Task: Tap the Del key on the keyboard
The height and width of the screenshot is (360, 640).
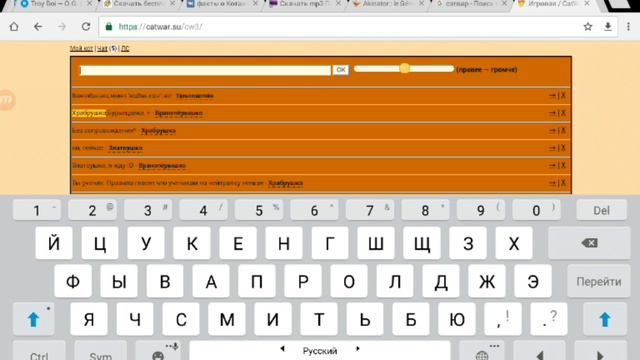Action: click(x=601, y=210)
